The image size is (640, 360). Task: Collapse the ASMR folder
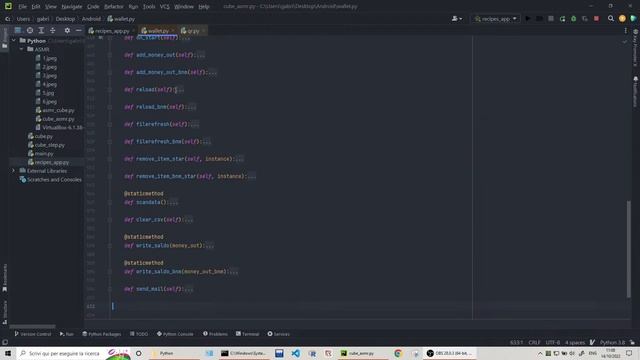point(21,49)
